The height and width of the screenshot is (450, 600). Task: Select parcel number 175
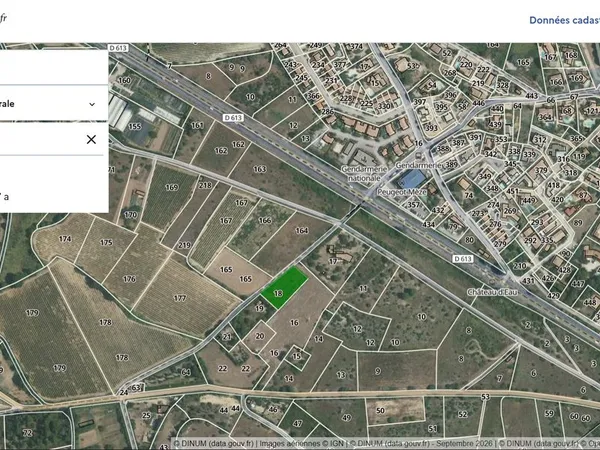pyautogui.click(x=106, y=242)
